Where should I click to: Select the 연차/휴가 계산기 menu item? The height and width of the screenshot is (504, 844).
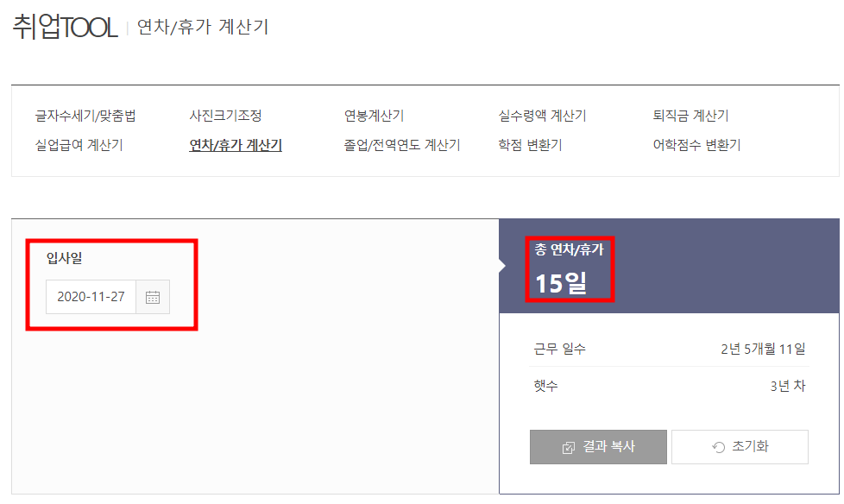coord(235,143)
